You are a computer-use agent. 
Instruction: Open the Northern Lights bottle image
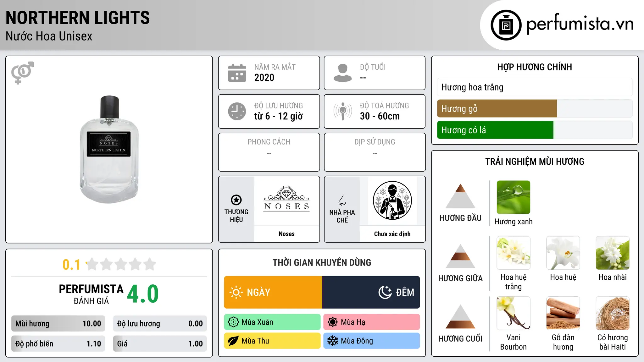coord(109,150)
